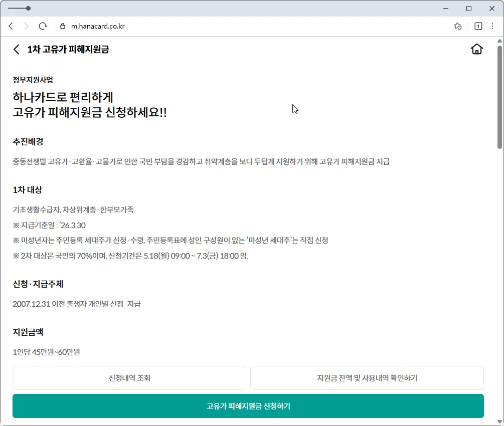Click the text 기초생활수급자, 차상위계층·한부모가족

(x=73, y=210)
